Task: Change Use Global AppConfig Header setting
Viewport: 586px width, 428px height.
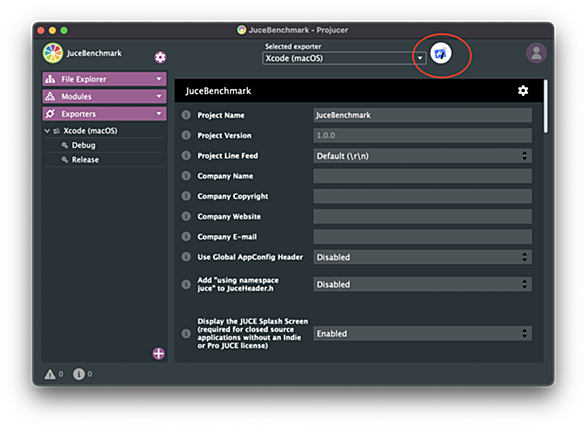Action: click(x=422, y=257)
